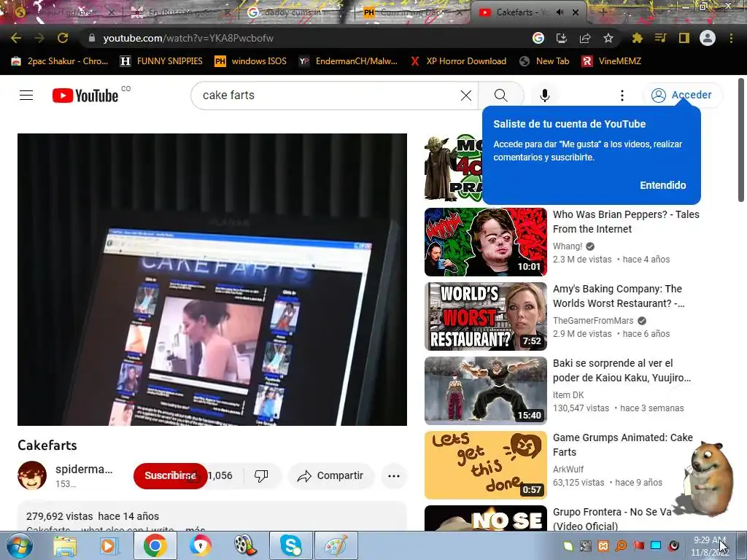Viewport: 747px width, 560px height.
Task: Reload the current YouTube page
Action: (63, 38)
